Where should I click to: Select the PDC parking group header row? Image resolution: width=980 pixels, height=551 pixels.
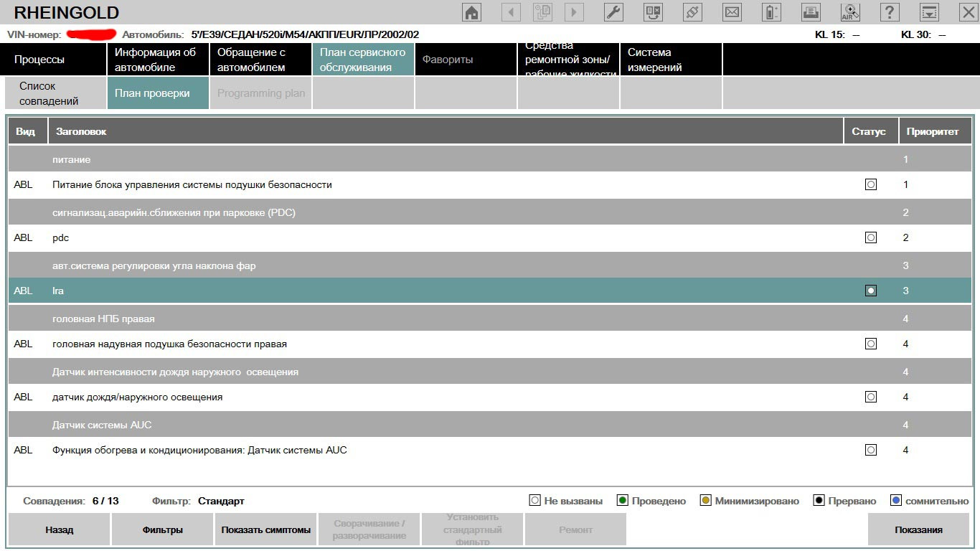point(490,212)
